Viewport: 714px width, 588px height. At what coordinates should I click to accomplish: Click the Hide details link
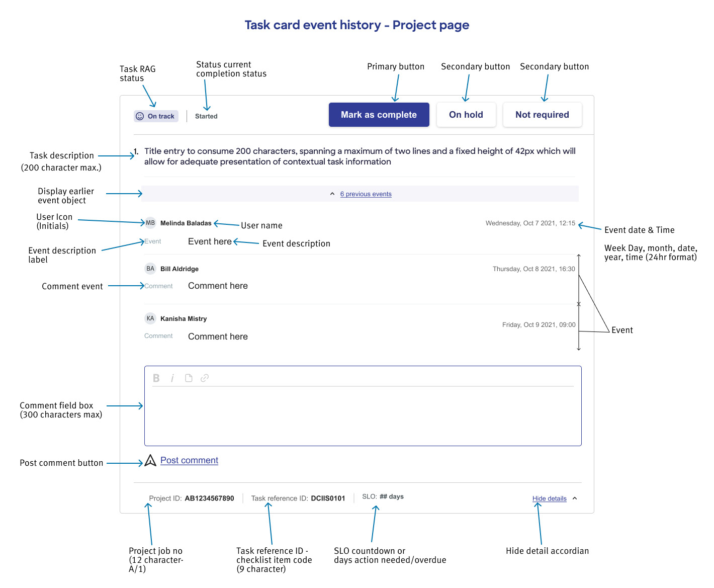(549, 498)
